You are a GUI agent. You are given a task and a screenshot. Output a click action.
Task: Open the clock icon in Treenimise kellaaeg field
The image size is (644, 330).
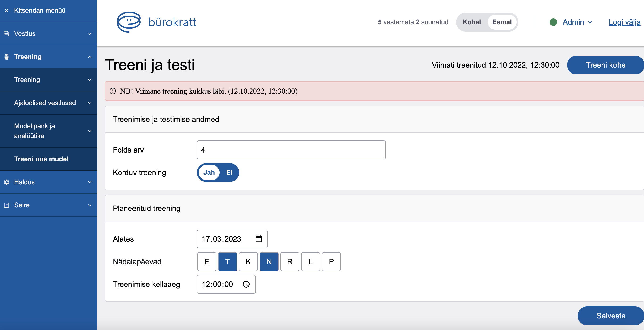click(x=246, y=284)
